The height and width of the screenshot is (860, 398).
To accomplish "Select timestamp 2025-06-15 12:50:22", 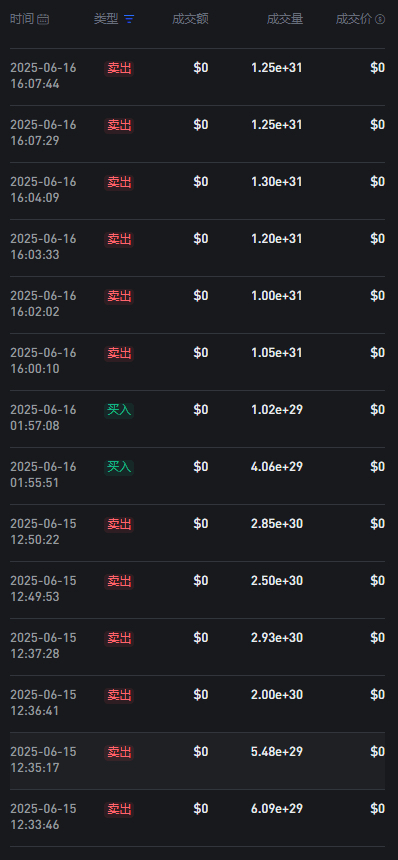I will click(43, 532).
